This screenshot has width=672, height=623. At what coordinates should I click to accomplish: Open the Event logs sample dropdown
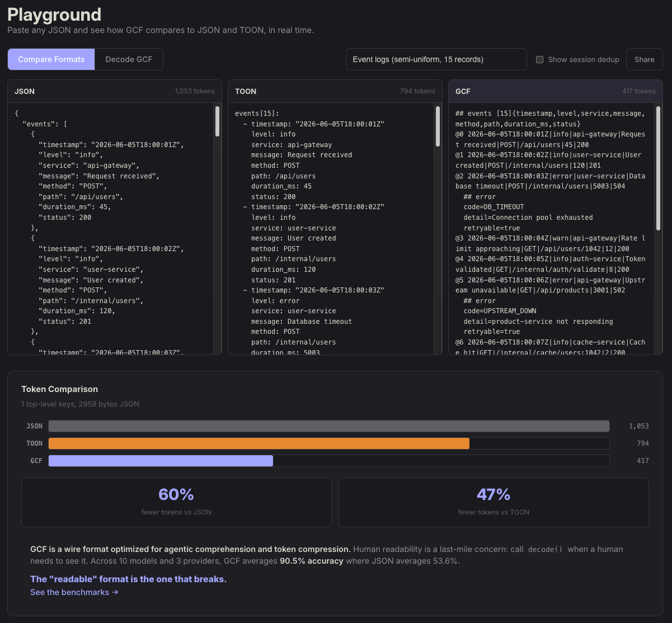tap(436, 59)
